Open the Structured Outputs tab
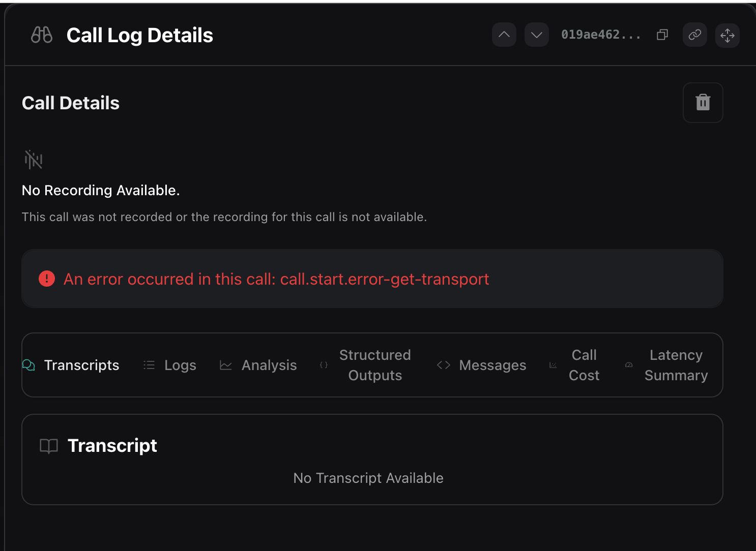The height and width of the screenshot is (551, 756). point(374,365)
